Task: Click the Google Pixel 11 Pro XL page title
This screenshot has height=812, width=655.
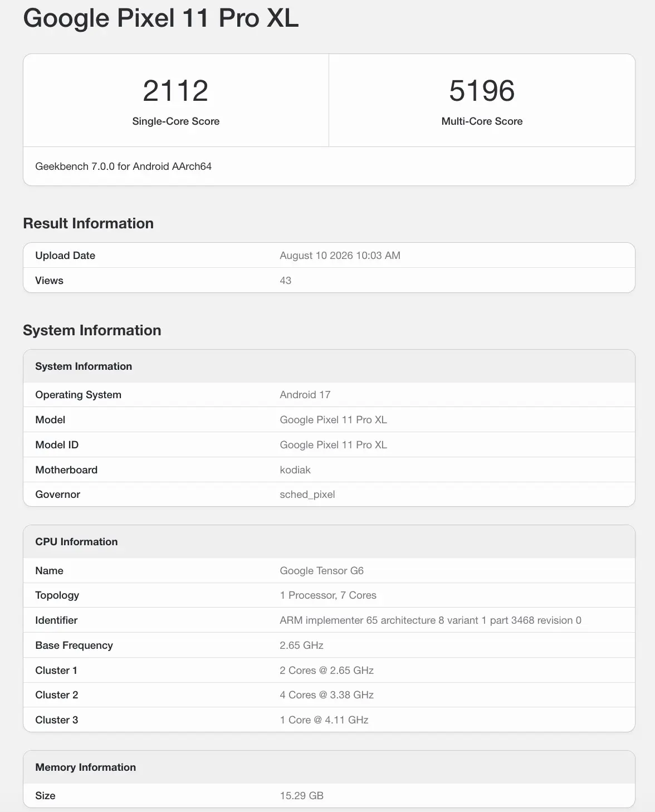Action: (161, 18)
